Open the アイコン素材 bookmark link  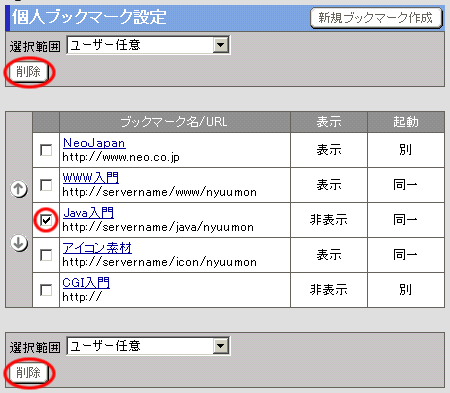click(97, 248)
